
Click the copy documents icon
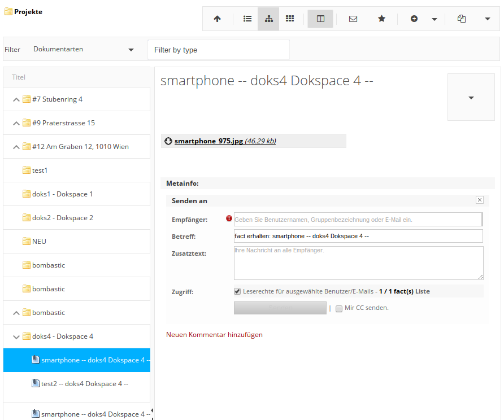tap(462, 19)
